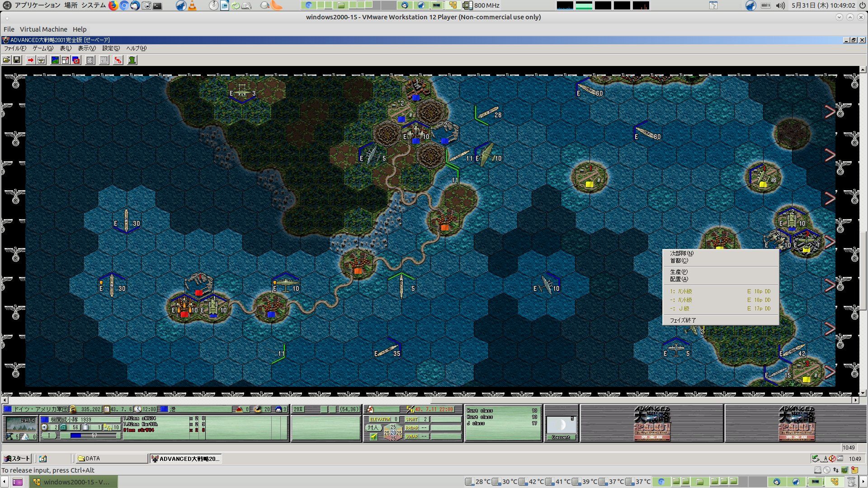Switch to the DATA taskbar window
This screenshot has height=488, width=868.
(x=111, y=459)
